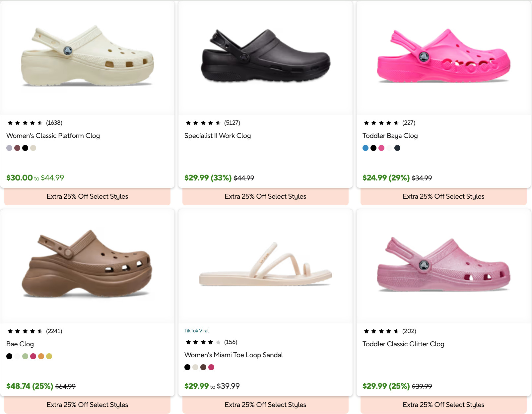Select blue swatch for Toddler Baya Clog
The width and height of the screenshot is (532, 414).
click(366, 148)
